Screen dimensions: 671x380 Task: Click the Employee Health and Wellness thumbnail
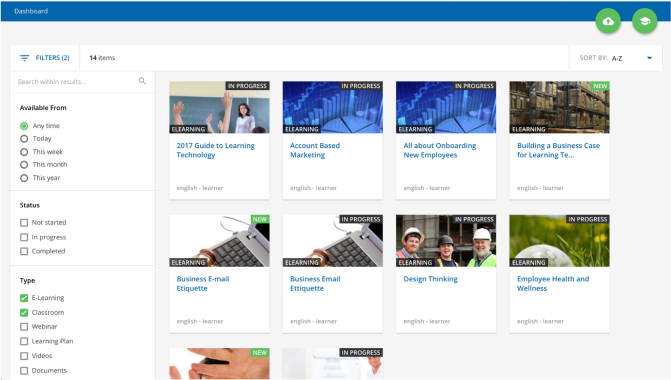(559, 241)
